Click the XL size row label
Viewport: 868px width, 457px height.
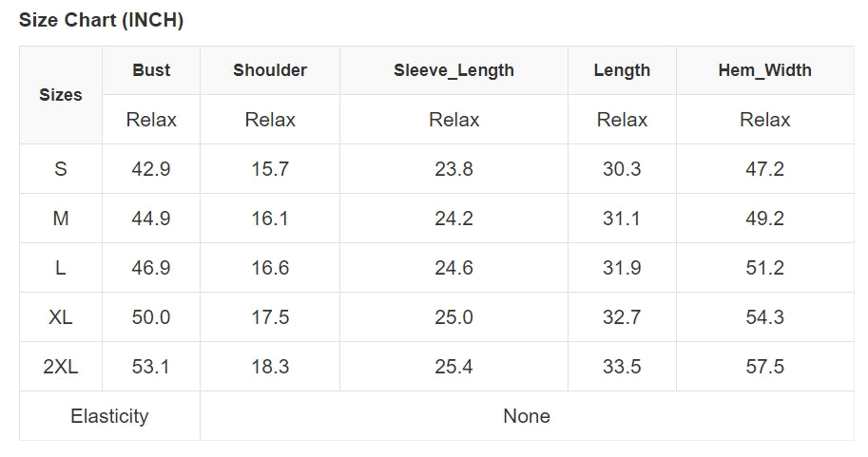(x=61, y=317)
